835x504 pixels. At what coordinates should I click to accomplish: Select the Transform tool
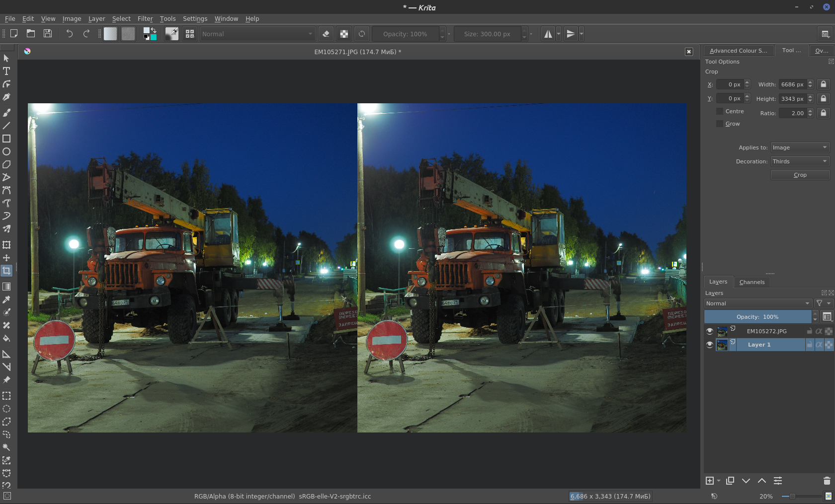[6, 245]
